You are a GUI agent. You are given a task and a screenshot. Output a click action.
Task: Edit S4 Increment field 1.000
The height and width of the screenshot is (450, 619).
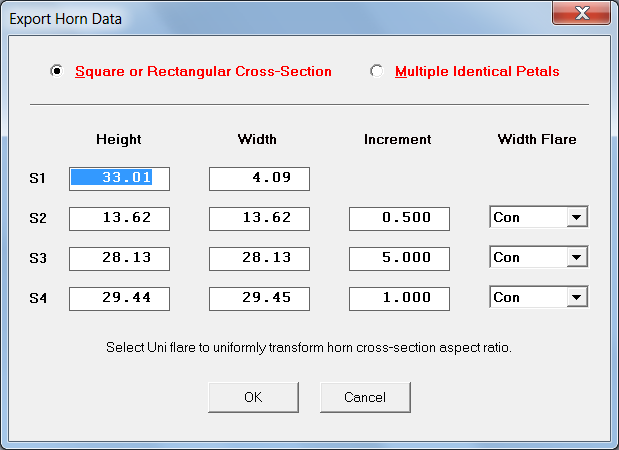[x=399, y=299]
